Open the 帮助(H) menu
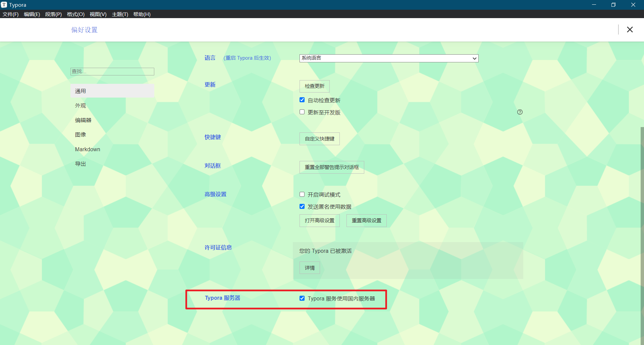 click(142, 14)
